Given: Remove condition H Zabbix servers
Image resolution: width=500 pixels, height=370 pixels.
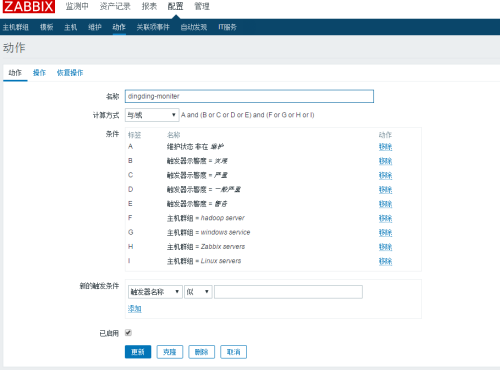Looking at the screenshot, I should click(385, 247).
